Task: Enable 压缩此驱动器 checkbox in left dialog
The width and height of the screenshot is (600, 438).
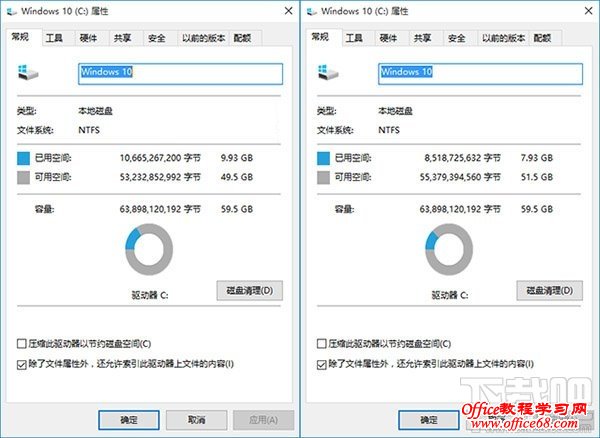Action: pyautogui.click(x=21, y=344)
